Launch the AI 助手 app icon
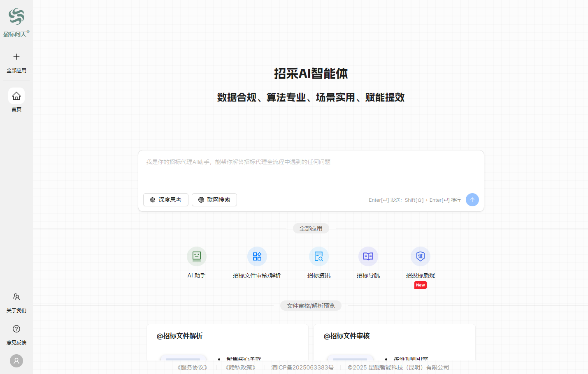This screenshot has height=374, width=588. coord(197,256)
